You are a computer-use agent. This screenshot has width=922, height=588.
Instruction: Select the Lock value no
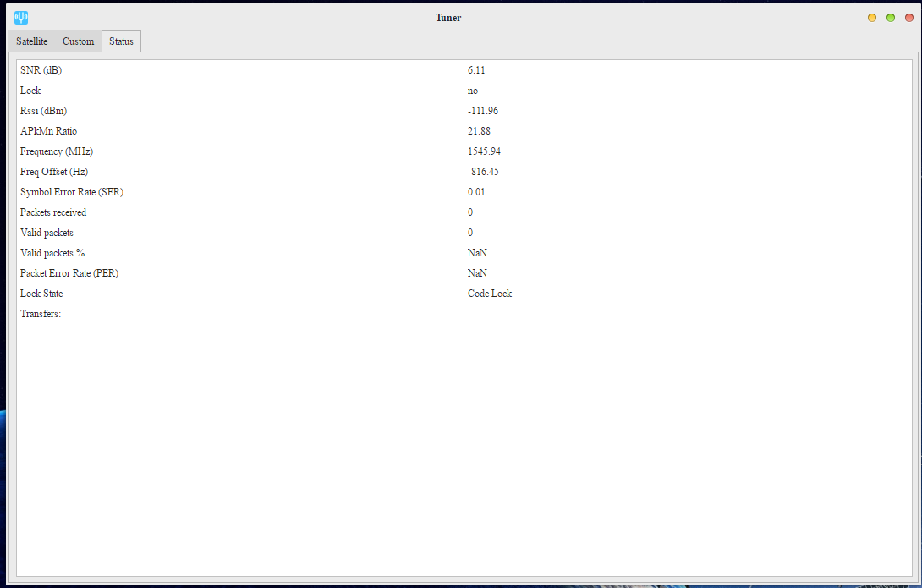473,91
